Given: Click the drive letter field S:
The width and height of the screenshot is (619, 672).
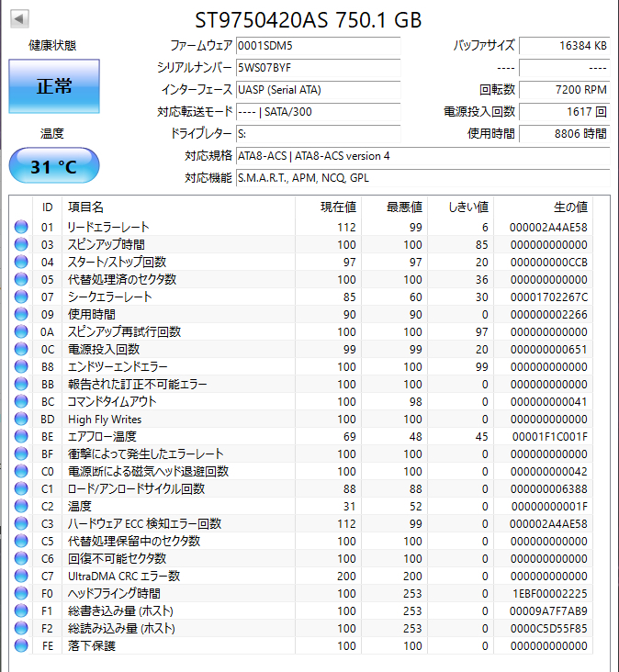Looking at the screenshot, I should (318, 134).
